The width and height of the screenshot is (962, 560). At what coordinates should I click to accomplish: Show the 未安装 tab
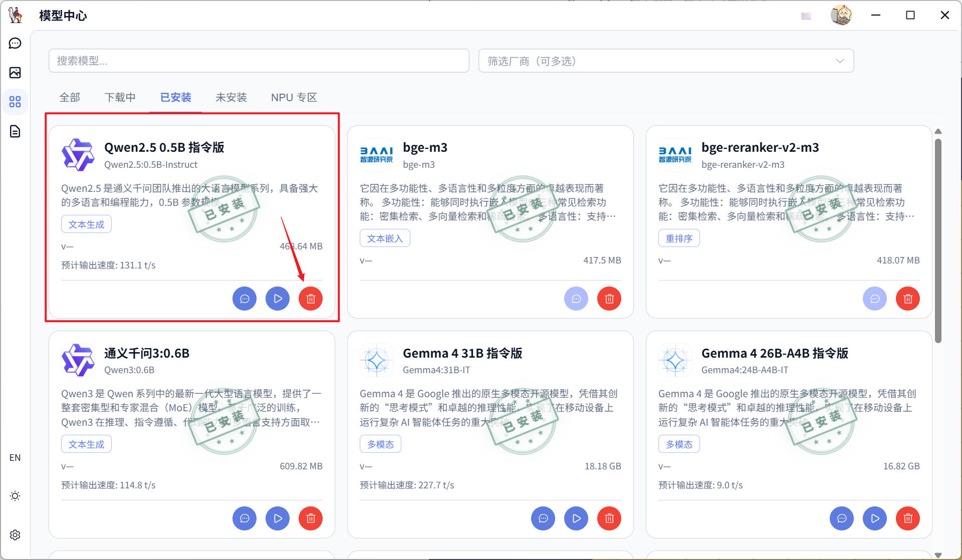[231, 97]
